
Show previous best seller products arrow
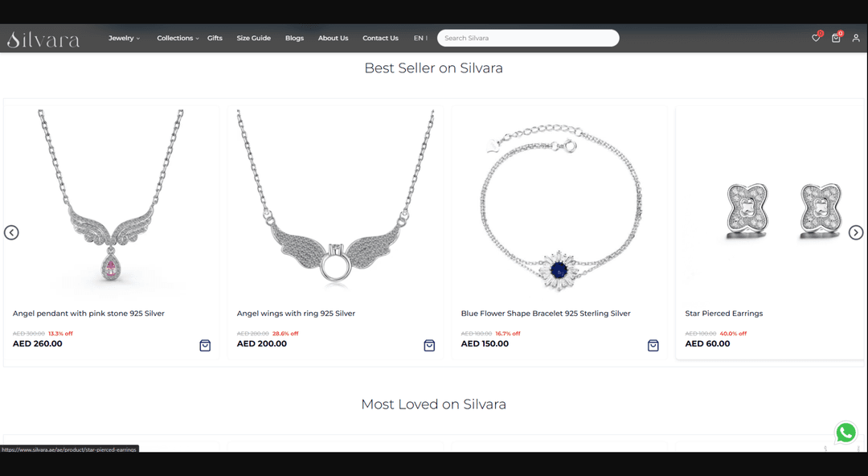11,232
